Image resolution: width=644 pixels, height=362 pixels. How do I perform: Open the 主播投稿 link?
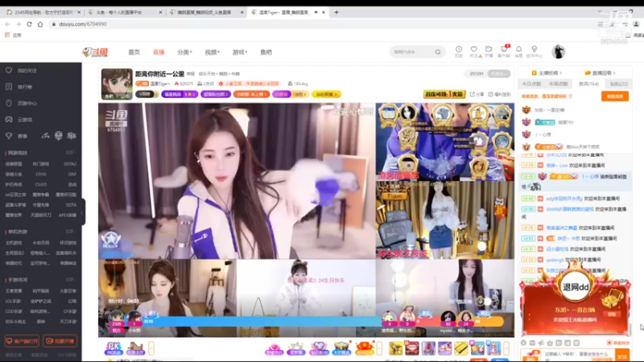tap(547, 72)
